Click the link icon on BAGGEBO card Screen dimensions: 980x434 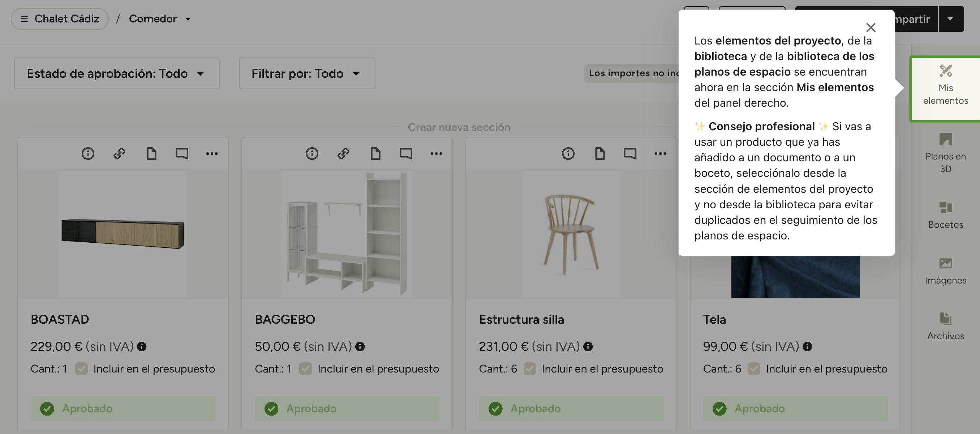[343, 153]
